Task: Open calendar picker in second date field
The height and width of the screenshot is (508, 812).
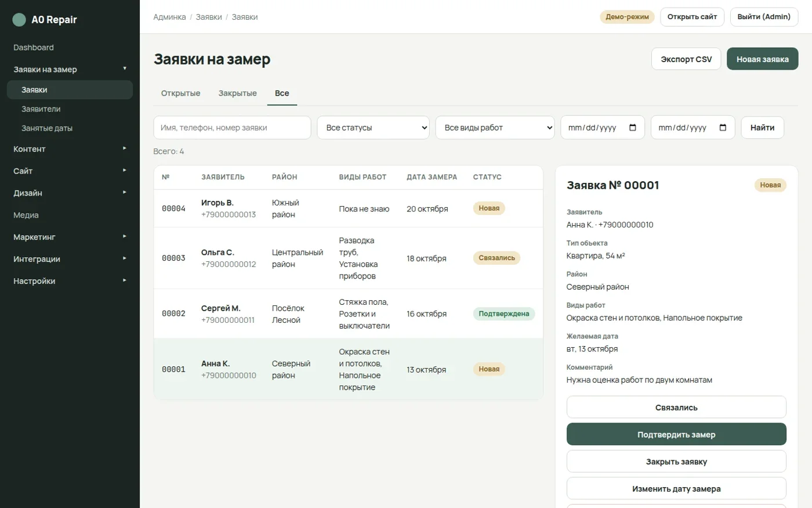Action: tap(723, 128)
